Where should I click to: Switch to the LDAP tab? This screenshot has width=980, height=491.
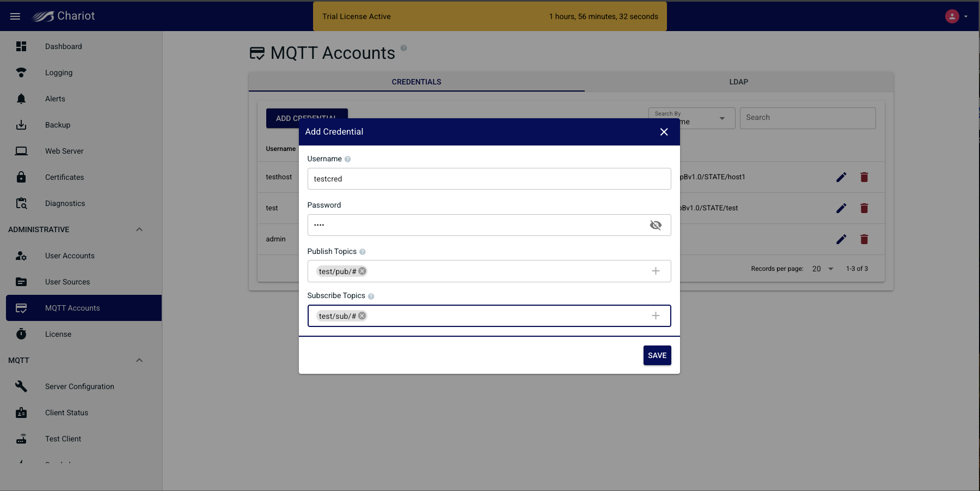(x=738, y=82)
